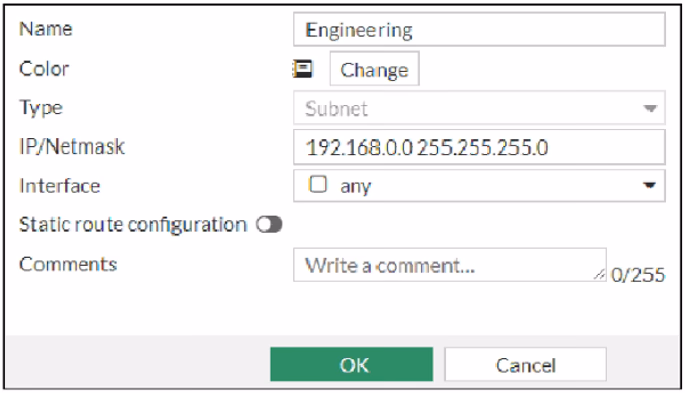Screen dimensions: 685x393
Task: Click the Comments label text
Action: point(68,264)
